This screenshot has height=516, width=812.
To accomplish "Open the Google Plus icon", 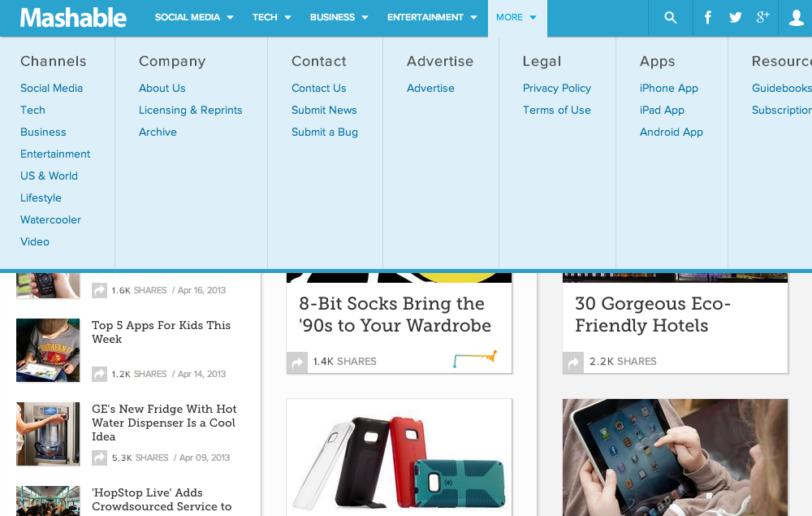I will pyautogui.click(x=762, y=17).
